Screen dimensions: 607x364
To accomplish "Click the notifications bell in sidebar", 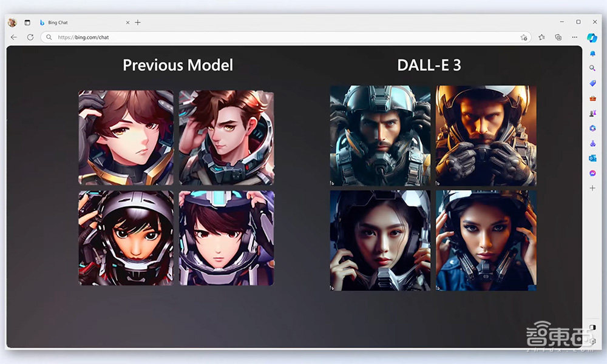I will point(592,53).
